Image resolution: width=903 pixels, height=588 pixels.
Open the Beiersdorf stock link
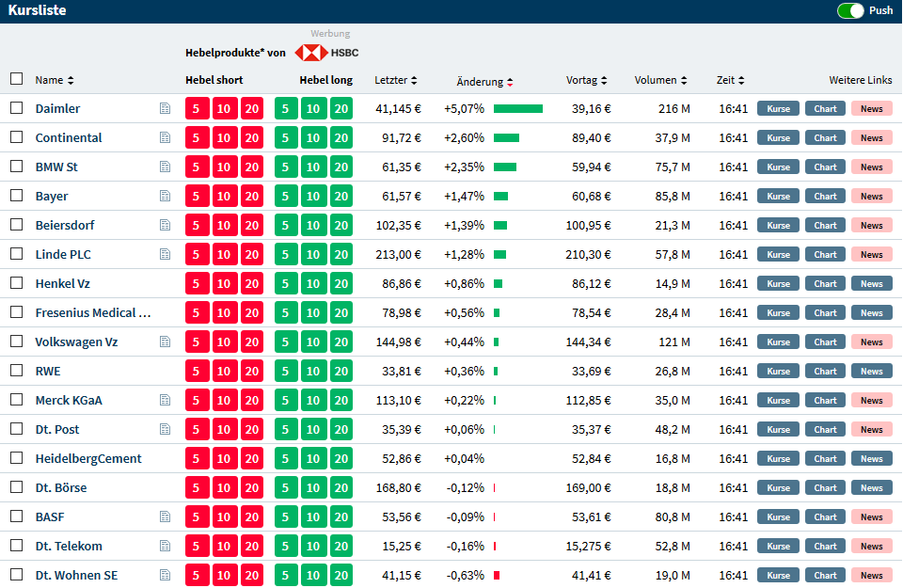(x=65, y=225)
